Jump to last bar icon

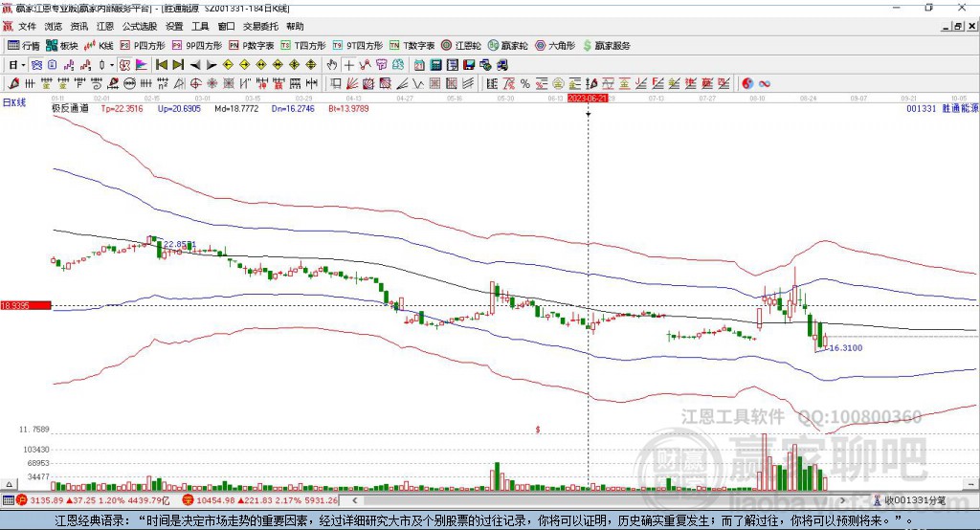tap(178, 65)
